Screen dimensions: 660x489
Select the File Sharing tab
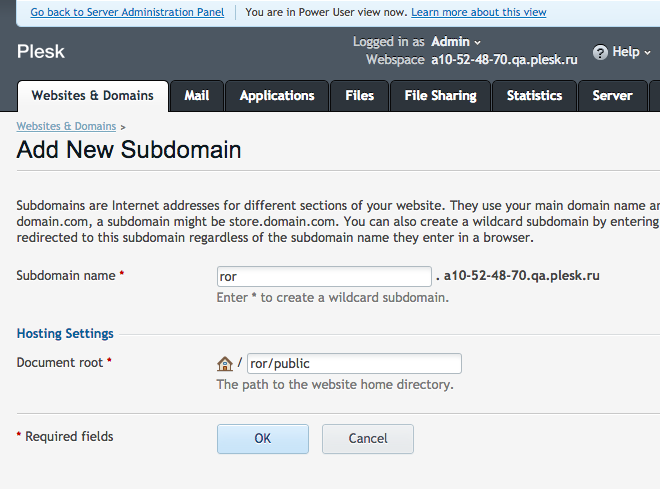click(440, 96)
